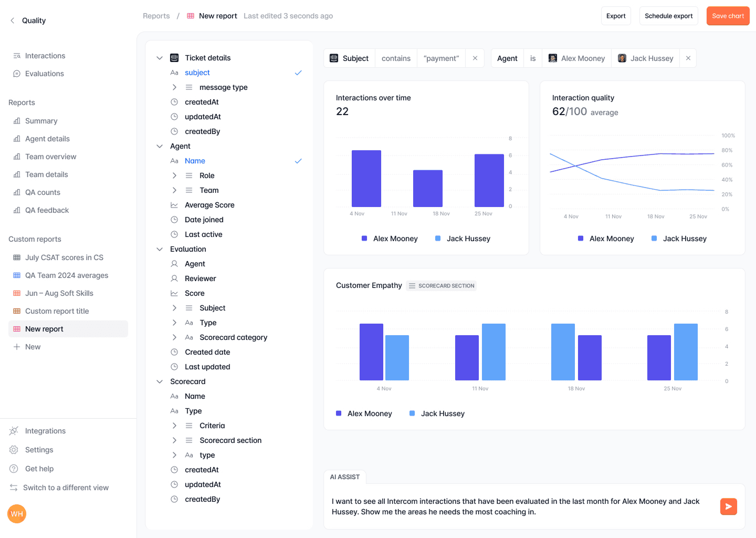
Task: Click the July CSAT scores table icon
Action: [17, 257]
